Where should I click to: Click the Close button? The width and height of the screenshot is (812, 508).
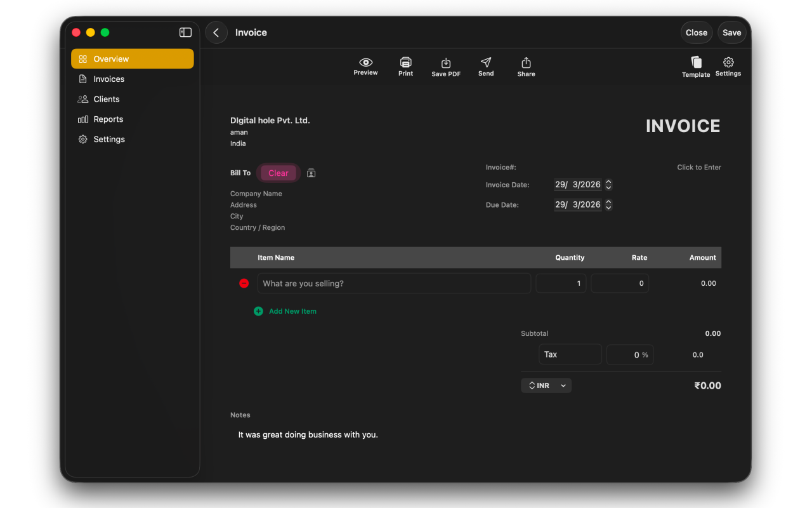697,32
